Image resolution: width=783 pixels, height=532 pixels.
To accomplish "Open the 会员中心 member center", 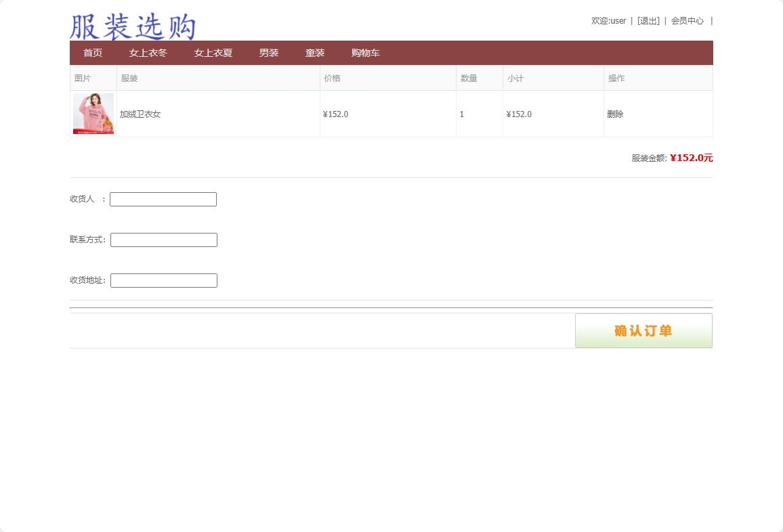I will (687, 21).
